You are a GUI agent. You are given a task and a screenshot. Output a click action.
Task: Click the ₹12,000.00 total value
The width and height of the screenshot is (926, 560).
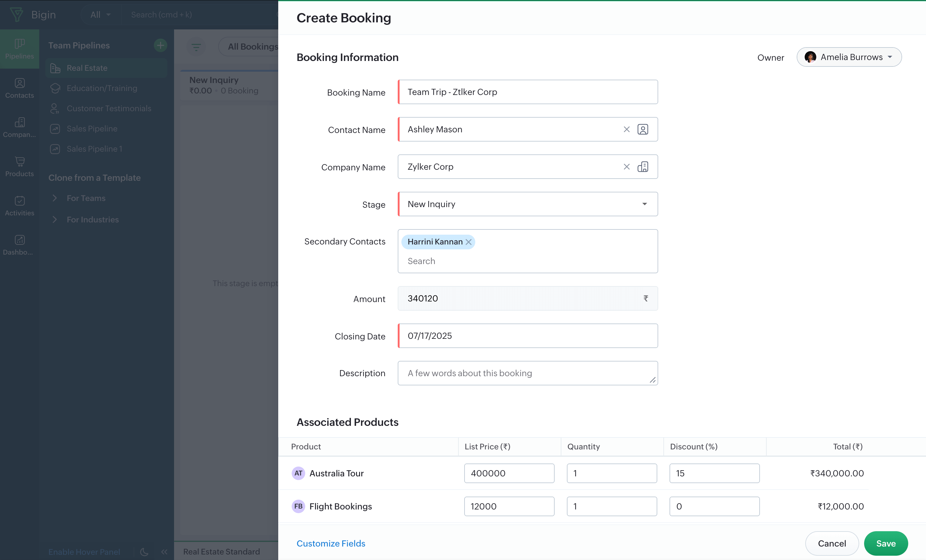click(x=841, y=506)
